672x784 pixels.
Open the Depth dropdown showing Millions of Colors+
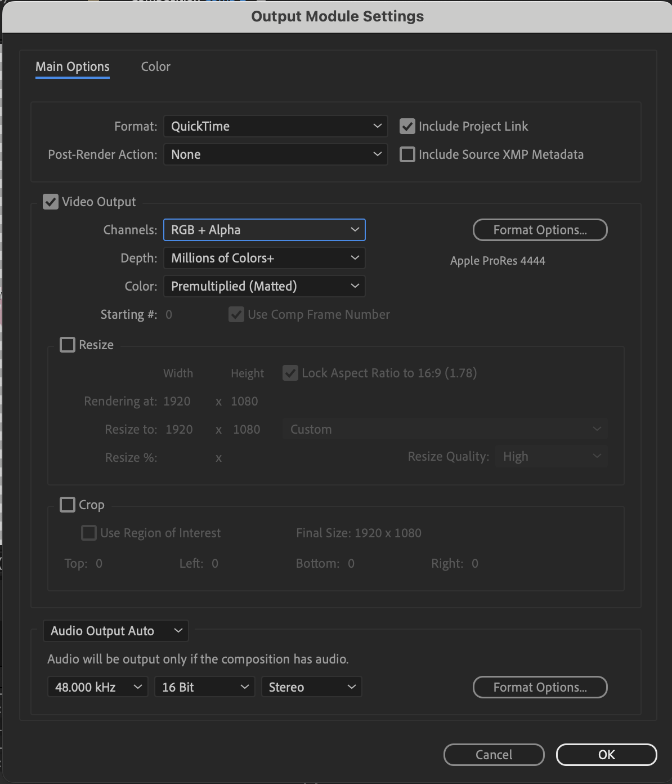pos(264,257)
